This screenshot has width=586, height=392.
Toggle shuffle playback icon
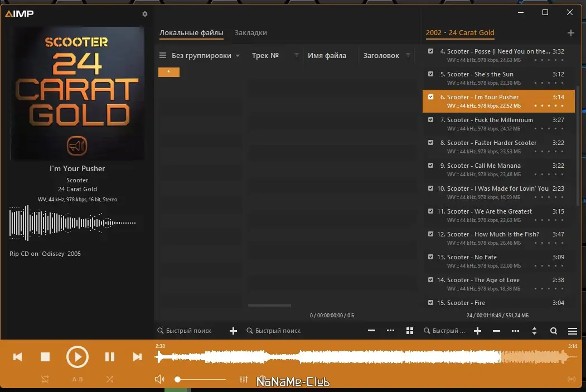tap(110, 379)
